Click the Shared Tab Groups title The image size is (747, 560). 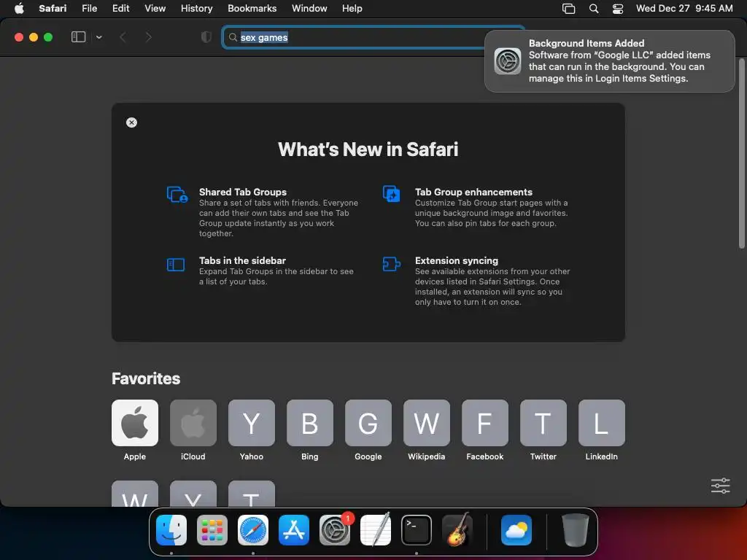click(x=243, y=192)
